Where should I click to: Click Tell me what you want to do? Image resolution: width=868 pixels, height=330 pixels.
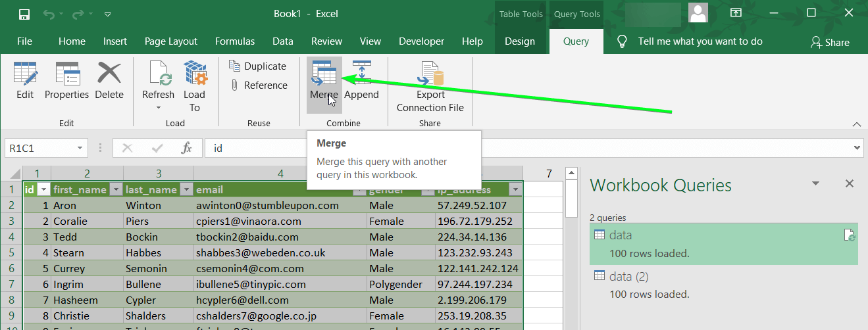(700, 41)
